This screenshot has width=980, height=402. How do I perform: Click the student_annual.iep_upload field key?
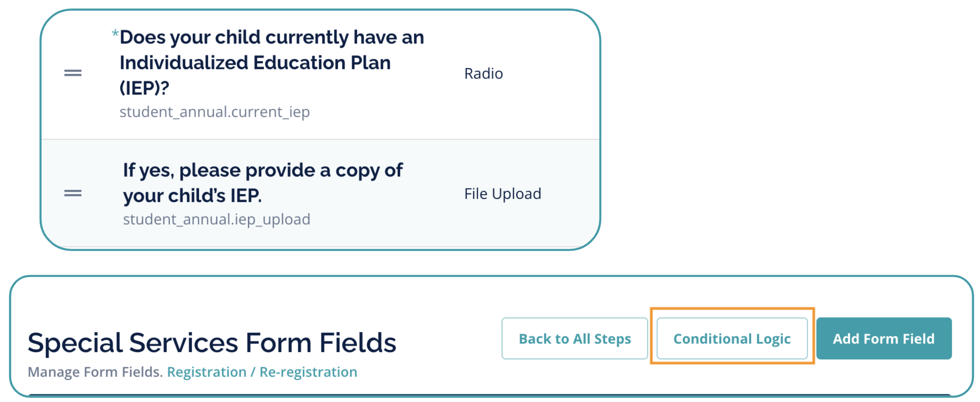coord(216,219)
